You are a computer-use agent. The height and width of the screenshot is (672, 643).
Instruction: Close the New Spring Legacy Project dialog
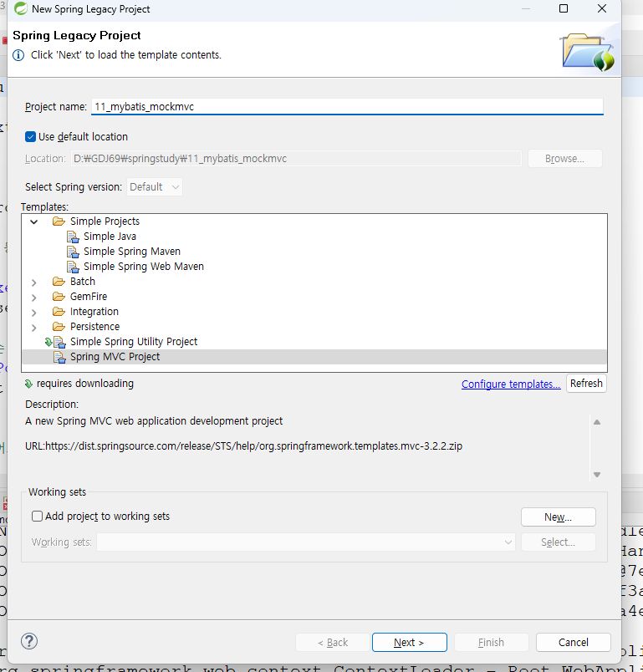[602, 8]
